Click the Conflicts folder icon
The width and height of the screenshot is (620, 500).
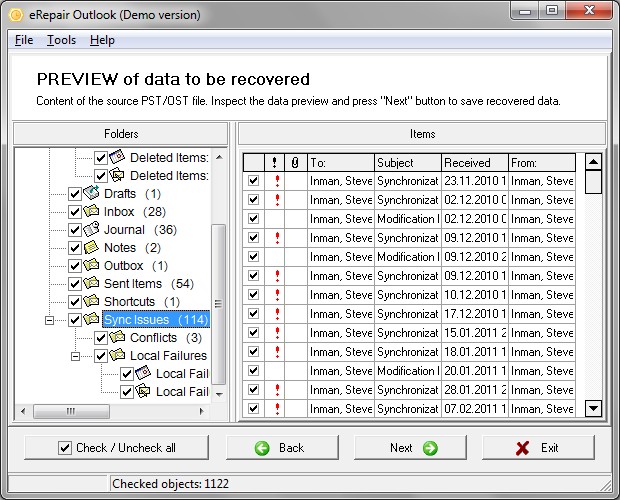tap(117, 337)
